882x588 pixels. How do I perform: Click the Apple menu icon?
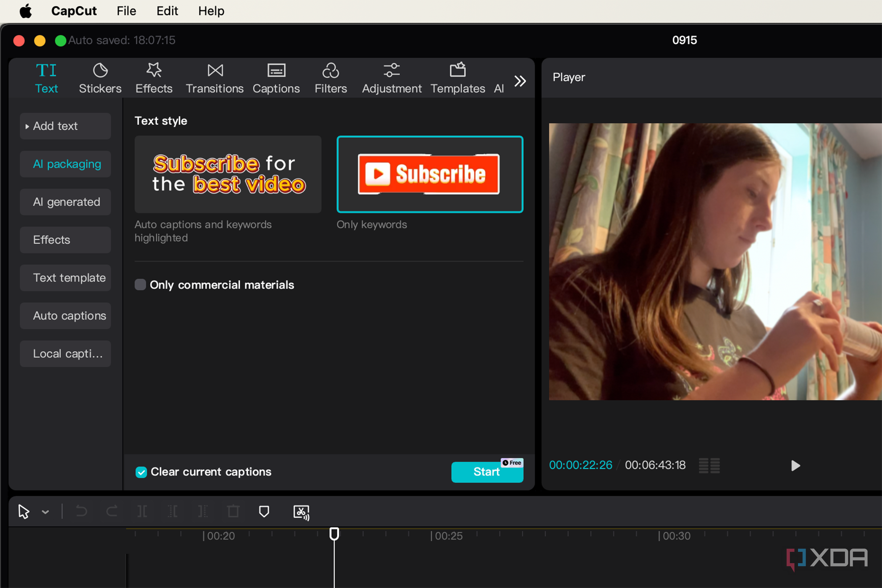click(26, 11)
